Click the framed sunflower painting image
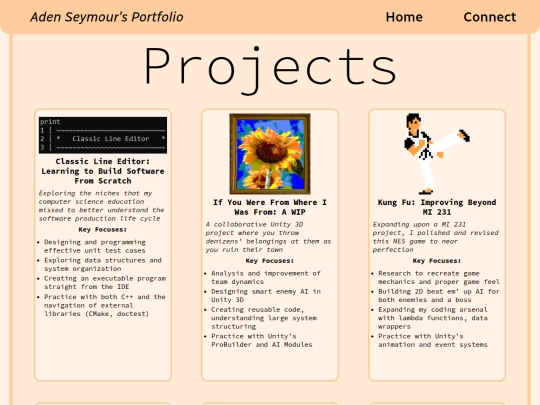This screenshot has width=540, height=405. (270, 154)
